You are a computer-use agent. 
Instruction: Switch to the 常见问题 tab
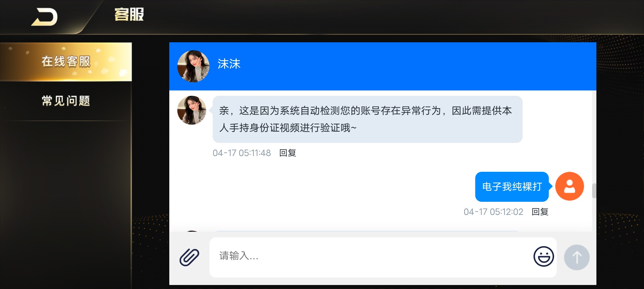point(66,101)
